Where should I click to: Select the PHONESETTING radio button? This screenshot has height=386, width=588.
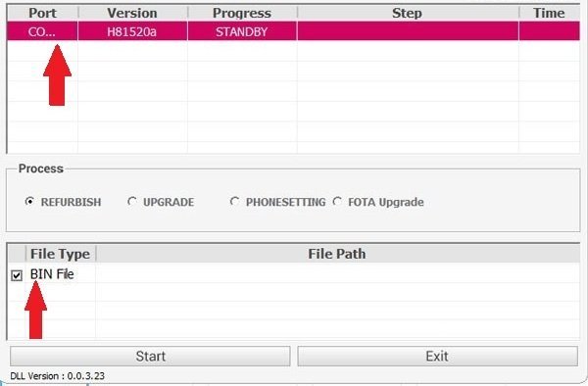coord(234,202)
